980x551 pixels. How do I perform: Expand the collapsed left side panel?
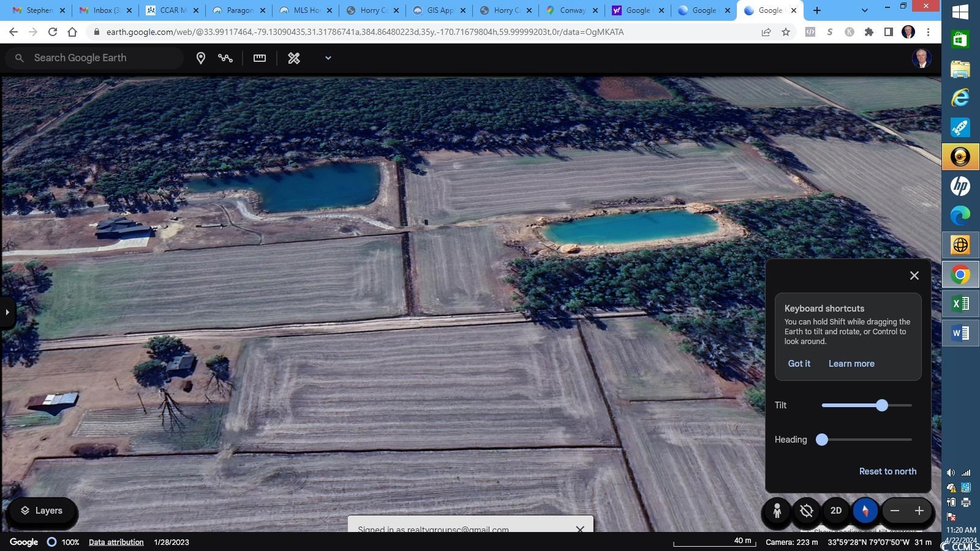click(7, 312)
